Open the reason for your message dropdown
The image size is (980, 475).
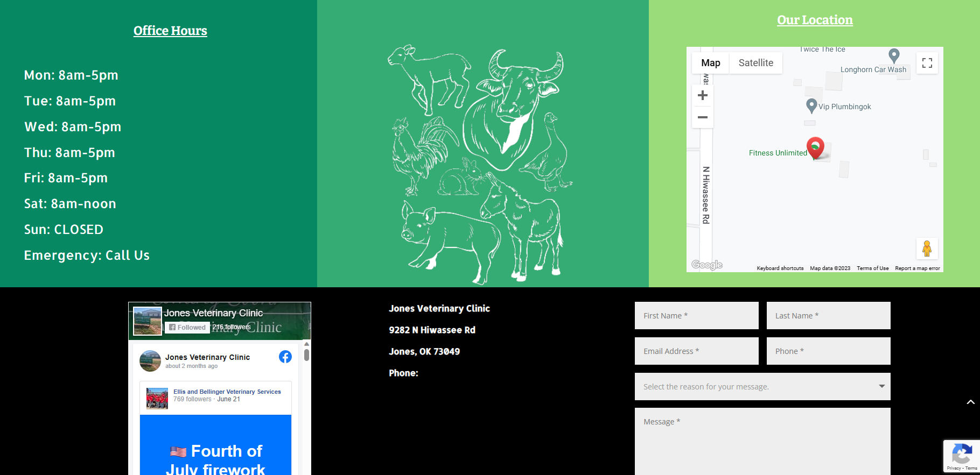point(762,386)
